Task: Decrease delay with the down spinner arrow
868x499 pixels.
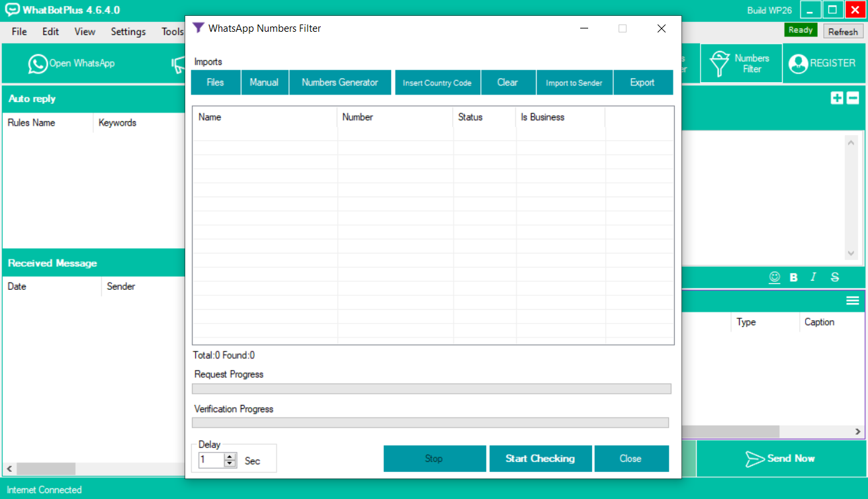Action: [x=230, y=463]
